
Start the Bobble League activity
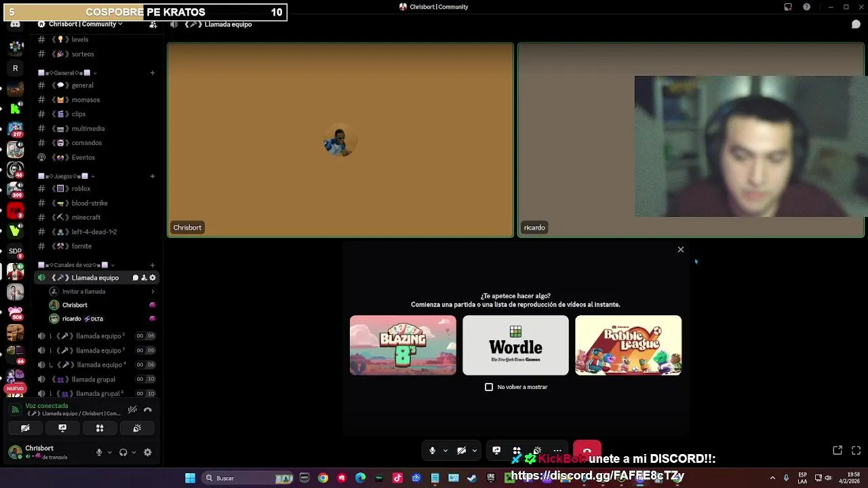pyautogui.click(x=628, y=345)
